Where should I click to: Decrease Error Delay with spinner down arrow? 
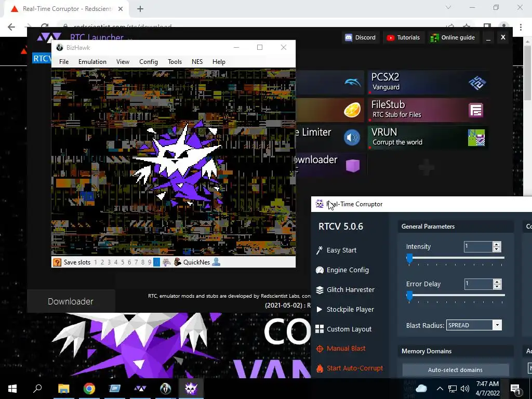497,287
